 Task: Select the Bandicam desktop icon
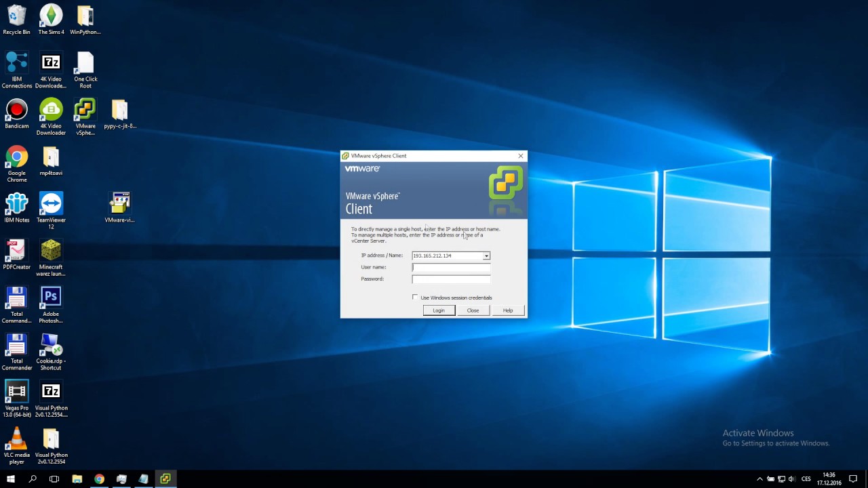click(16, 113)
